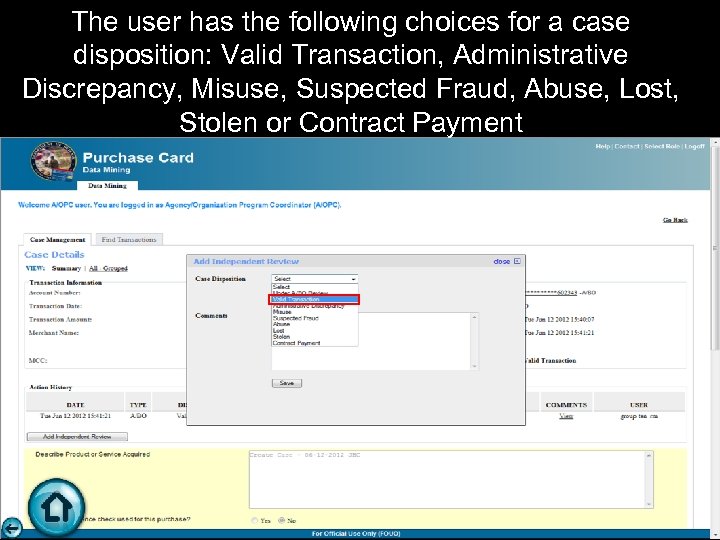Click the Account Number label
Image resolution: width=720 pixels, height=540 pixels.
(54, 292)
